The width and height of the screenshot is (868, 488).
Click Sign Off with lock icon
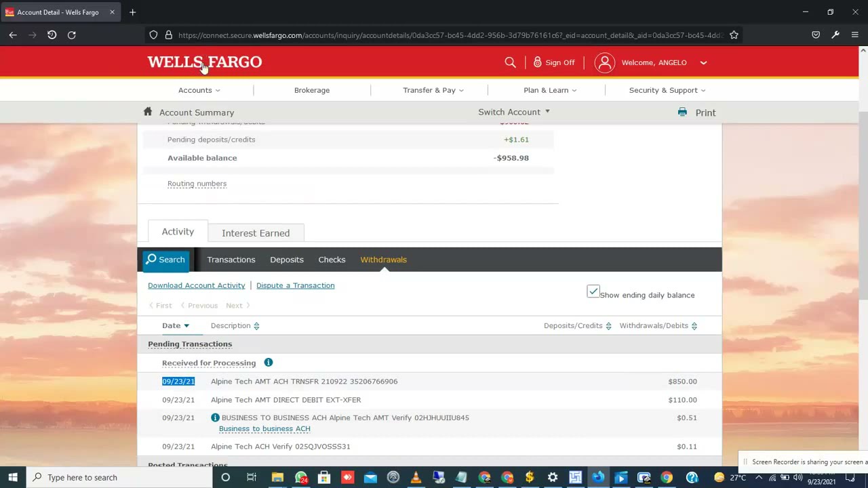pyautogui.click(x=554, y=62)
